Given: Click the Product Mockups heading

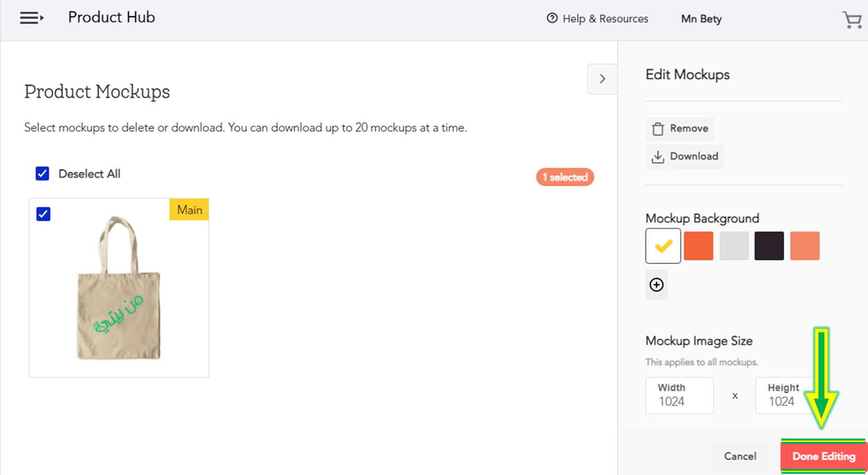Looking at the screenshot, I should 97,92.
